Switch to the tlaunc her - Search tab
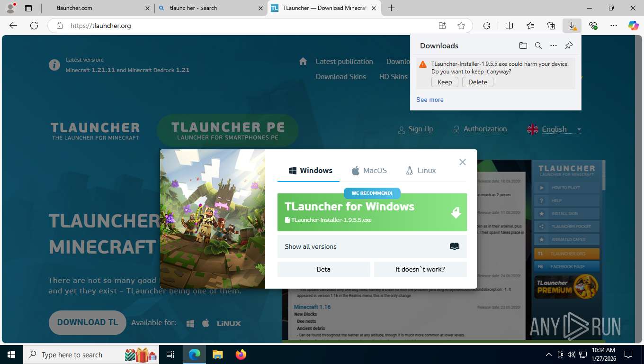The image size is (644, 364). (x=211, y=8)
